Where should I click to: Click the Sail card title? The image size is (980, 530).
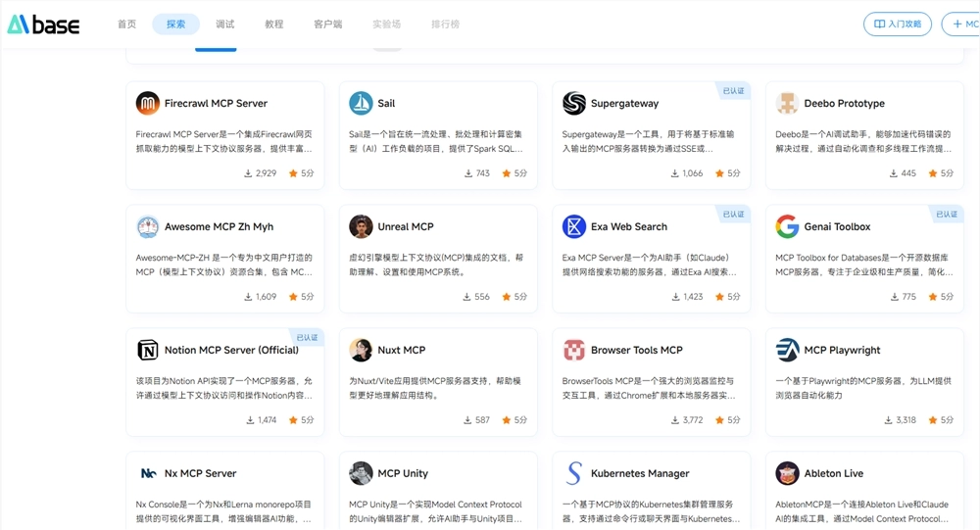386,103
